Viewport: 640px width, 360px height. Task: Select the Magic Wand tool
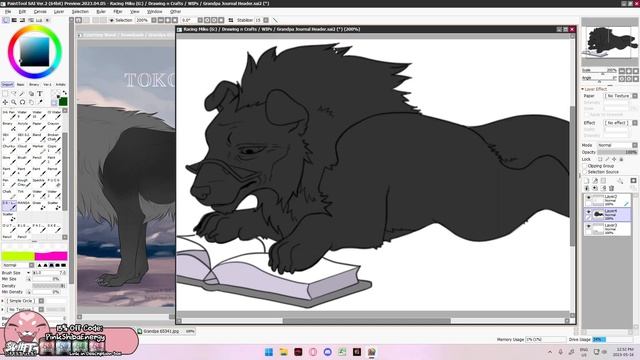coord(22,94)
